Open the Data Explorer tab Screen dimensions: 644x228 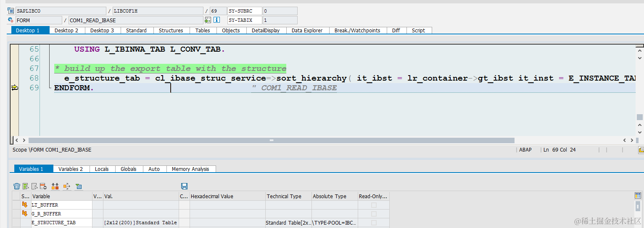coord(307,30)
